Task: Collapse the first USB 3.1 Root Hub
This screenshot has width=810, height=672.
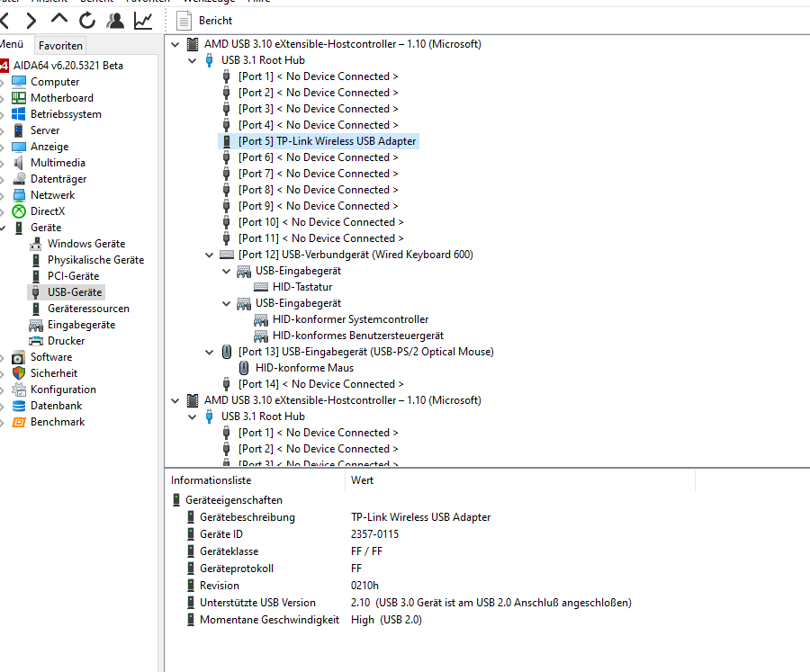Action: point(193,60)
